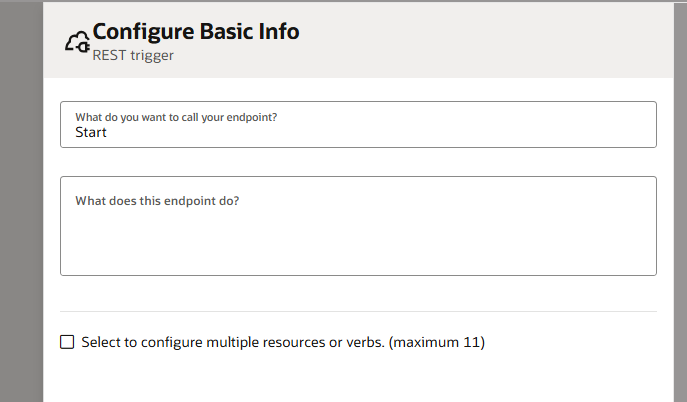
Task: Click the 'REST trigger' subtitle text
Action: (133, 55)
